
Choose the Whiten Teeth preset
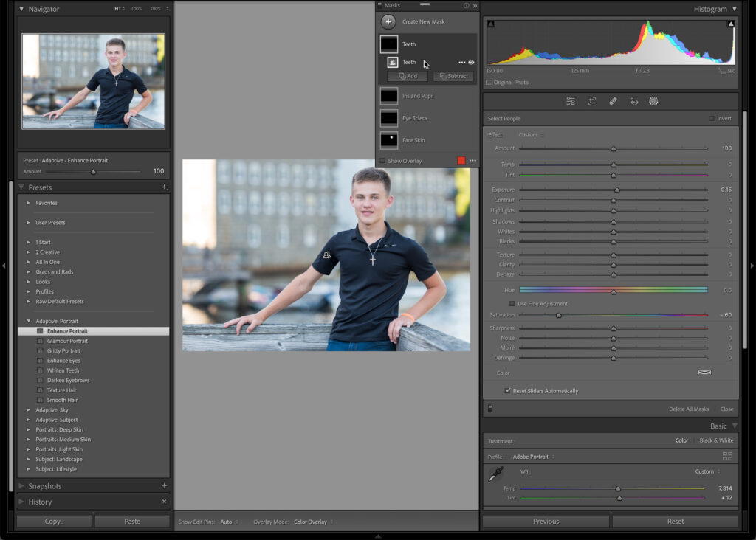click(x=63, y=370)
